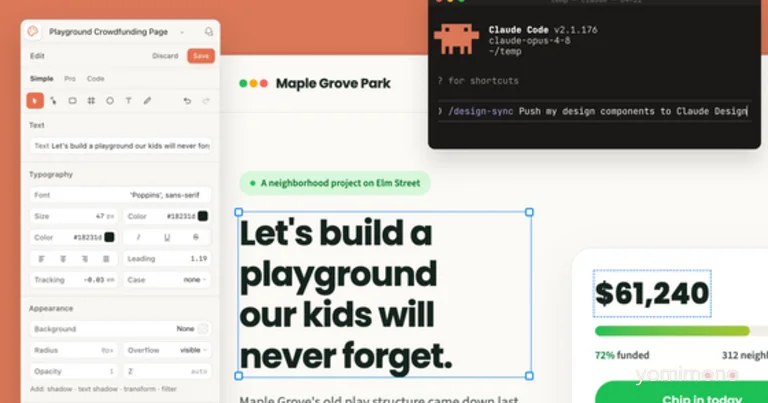Click the terminal's pixel mascot icon
Screen dimensions: 768x403
pyautogui.click(x=456, y=38)
